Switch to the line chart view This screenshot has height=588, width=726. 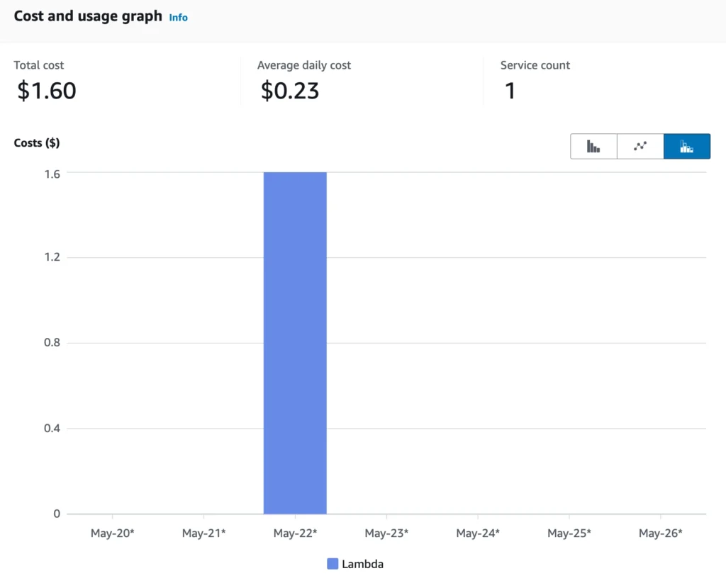click(x=640, y=147)
